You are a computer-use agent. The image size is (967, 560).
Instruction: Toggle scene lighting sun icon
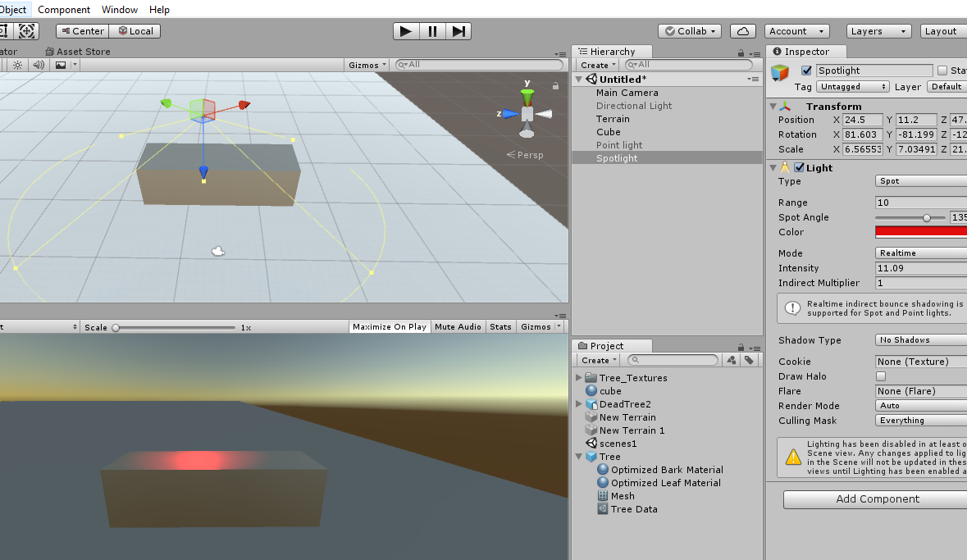(17, 65)
